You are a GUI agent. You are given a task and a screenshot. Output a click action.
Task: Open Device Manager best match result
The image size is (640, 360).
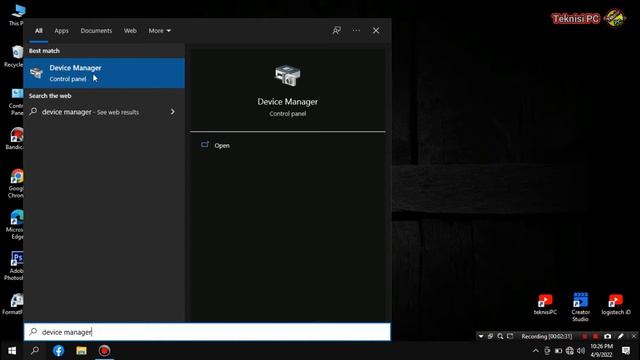(104, 73)
